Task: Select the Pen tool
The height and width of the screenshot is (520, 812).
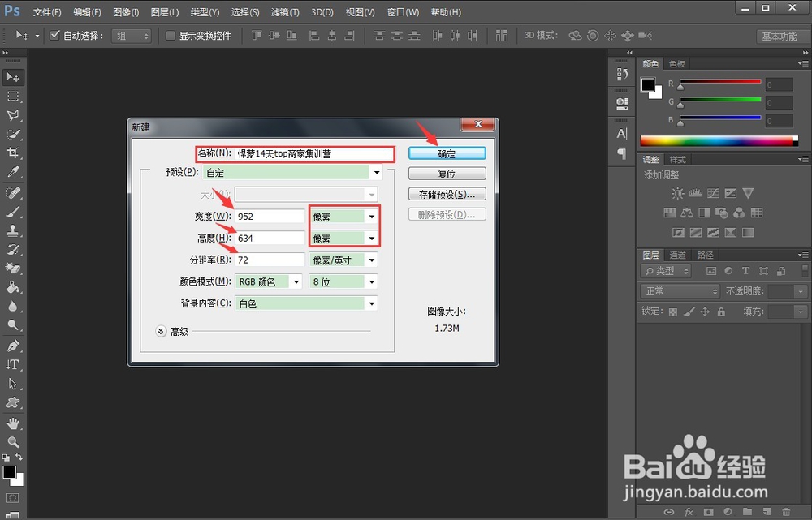Action: click(13, 346)
